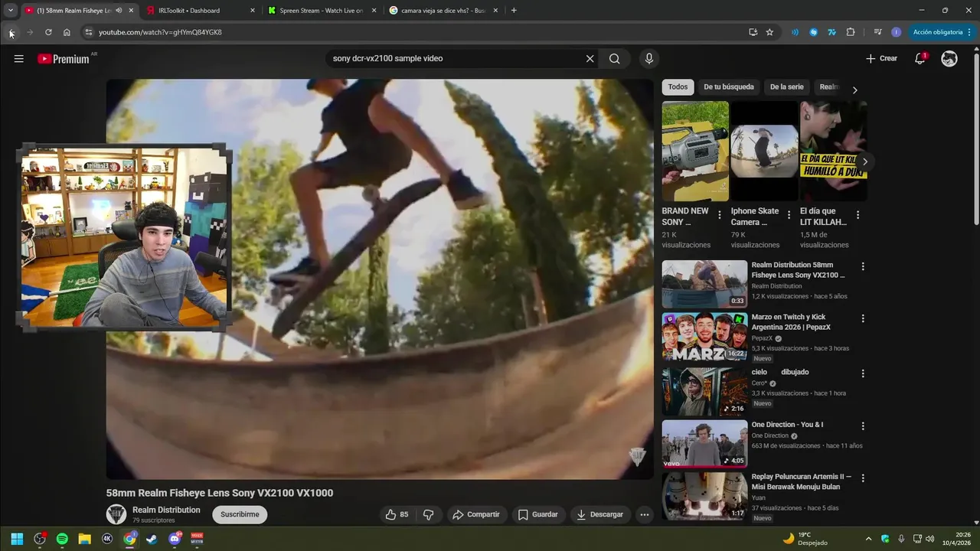
Task: Open the Realm Distribution channel avatar
Action: (x=116, y=514)
